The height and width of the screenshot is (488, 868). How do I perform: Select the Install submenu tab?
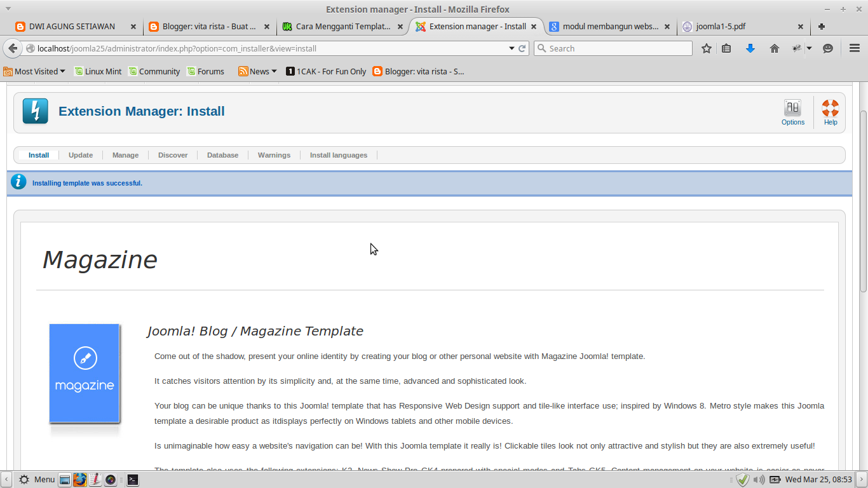(x=39, y=155)
